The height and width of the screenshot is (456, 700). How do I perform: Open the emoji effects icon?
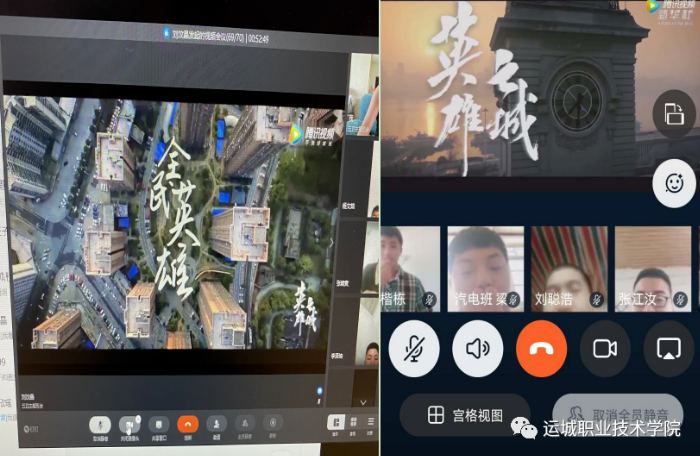point(673,183)
